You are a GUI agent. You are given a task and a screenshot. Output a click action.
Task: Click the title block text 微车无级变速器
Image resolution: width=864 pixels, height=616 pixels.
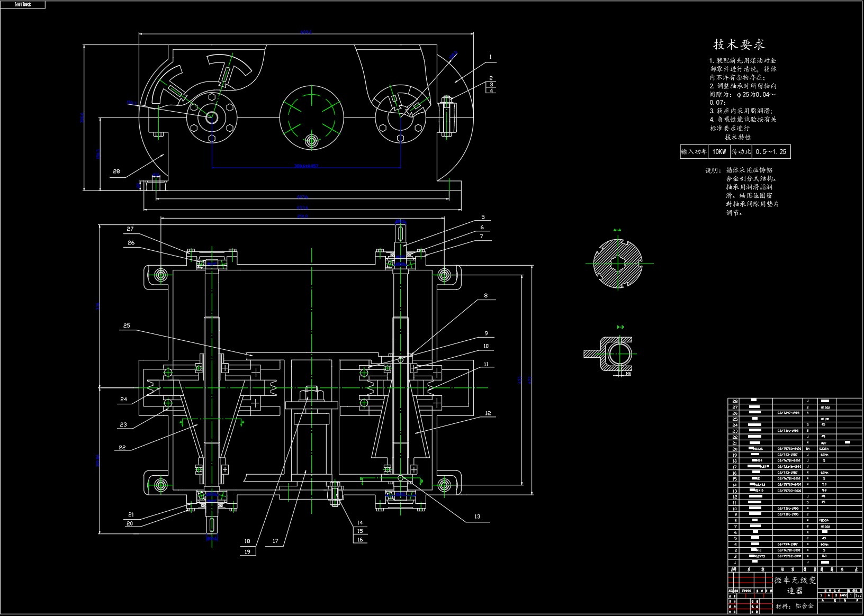coord(795,585)
